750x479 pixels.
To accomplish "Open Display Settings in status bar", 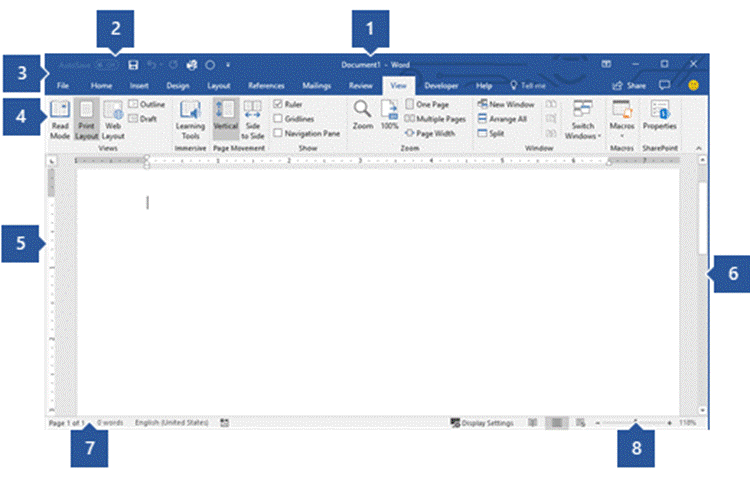I will click(x=483, y=423).
